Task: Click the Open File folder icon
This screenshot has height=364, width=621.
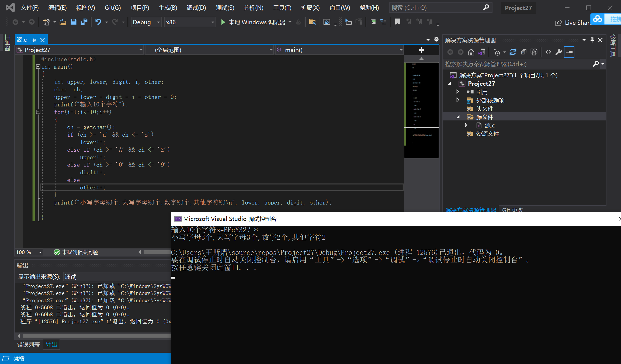Action: (x=63, y=22)
